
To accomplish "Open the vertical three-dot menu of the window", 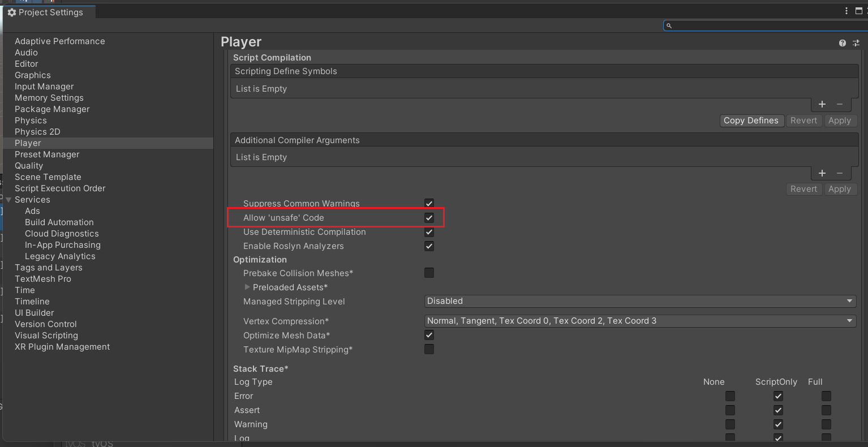I will 846,11.
